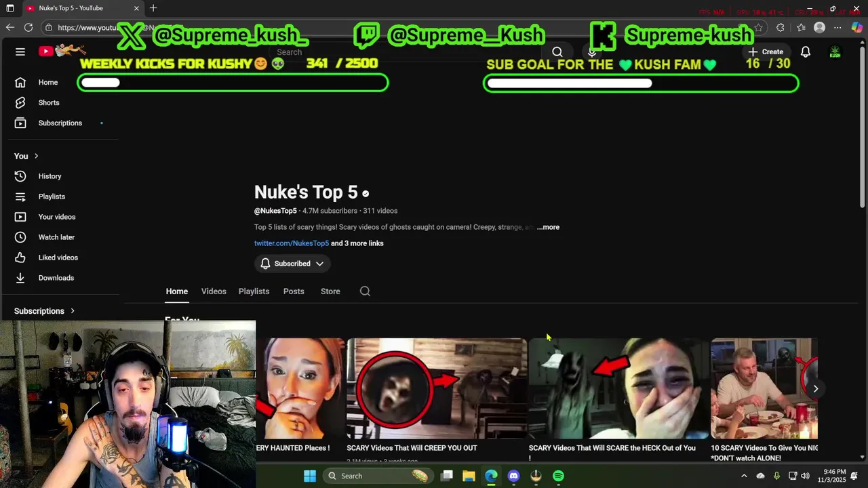
Task: Open Watch later list
Action: 56,237
